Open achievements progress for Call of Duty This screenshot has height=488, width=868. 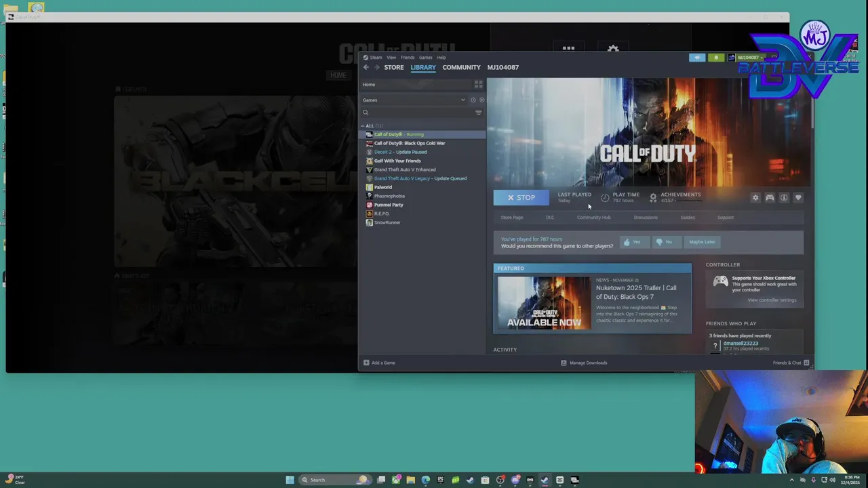[675, 197]
